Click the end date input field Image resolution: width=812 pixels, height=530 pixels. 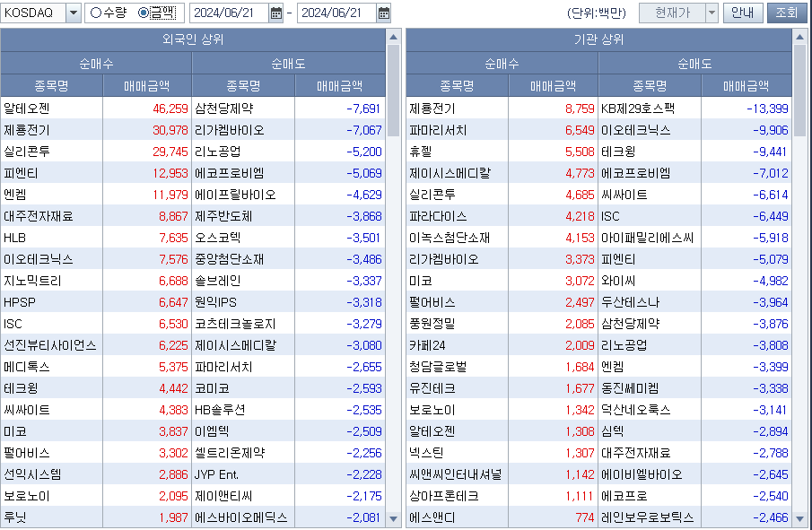[336, 13]
